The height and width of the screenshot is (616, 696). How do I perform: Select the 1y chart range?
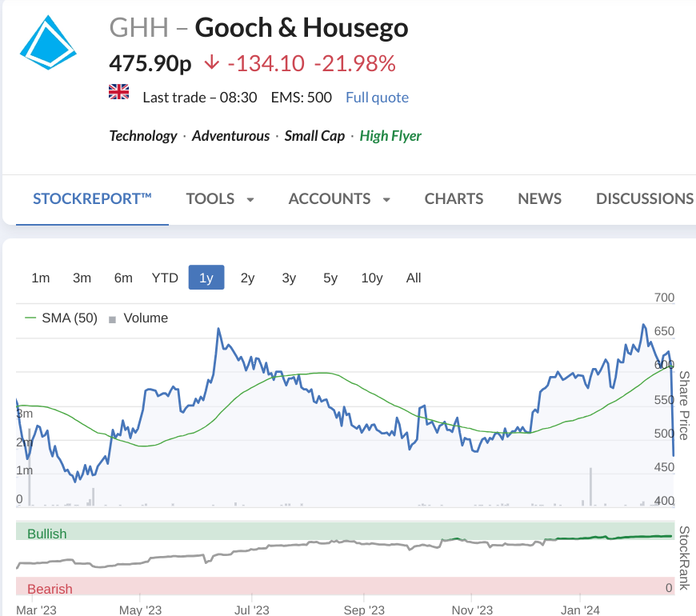pos(206,278)
